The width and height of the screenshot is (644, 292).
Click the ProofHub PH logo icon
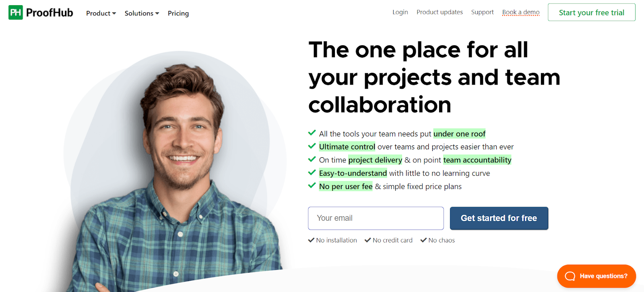16,12
